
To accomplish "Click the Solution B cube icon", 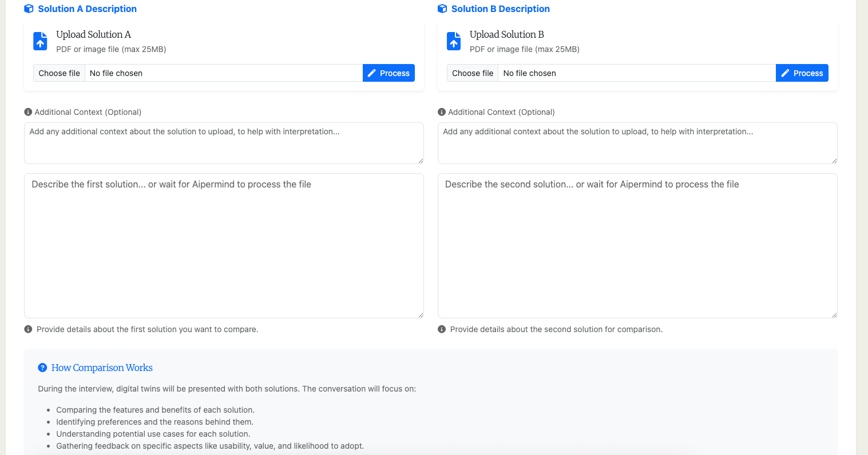I will [442, 9].
